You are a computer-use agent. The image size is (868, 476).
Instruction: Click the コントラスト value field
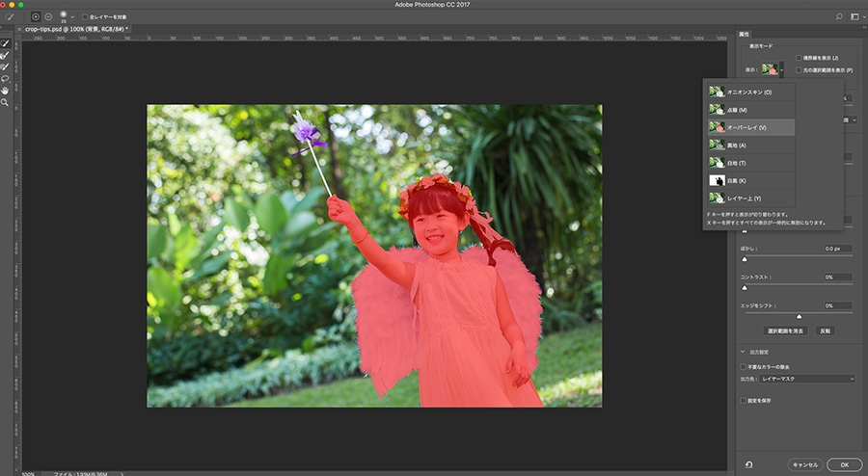coord(837,277)
